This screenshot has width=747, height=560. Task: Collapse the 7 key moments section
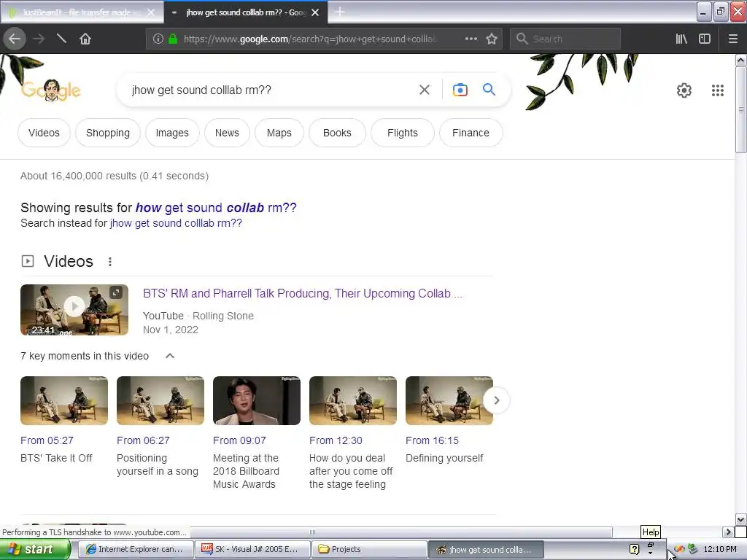[169, 356]
